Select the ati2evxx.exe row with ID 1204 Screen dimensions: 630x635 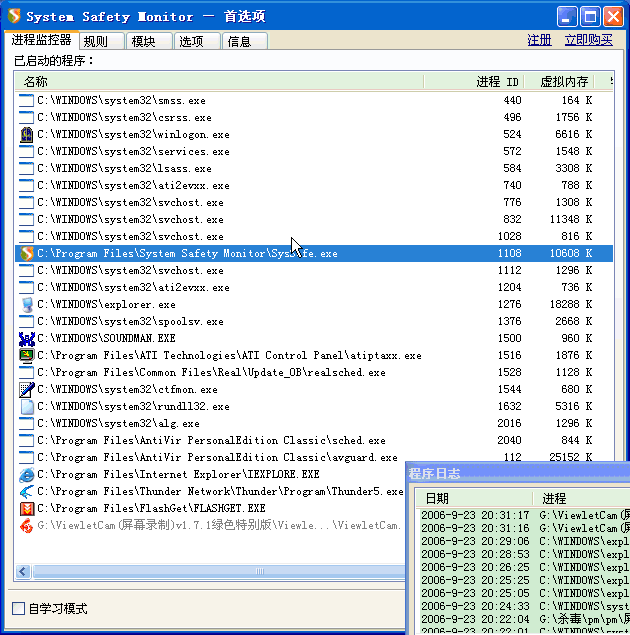click(314, 288)
